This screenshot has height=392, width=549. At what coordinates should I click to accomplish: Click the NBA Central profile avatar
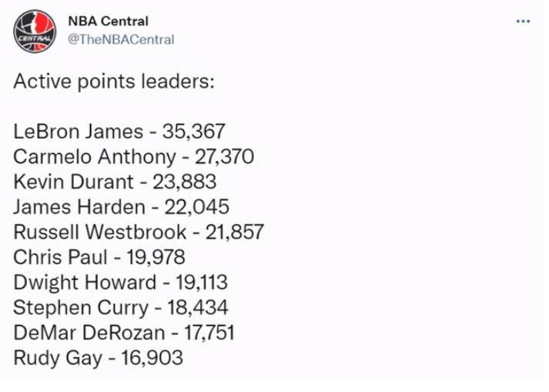(35, 31)
